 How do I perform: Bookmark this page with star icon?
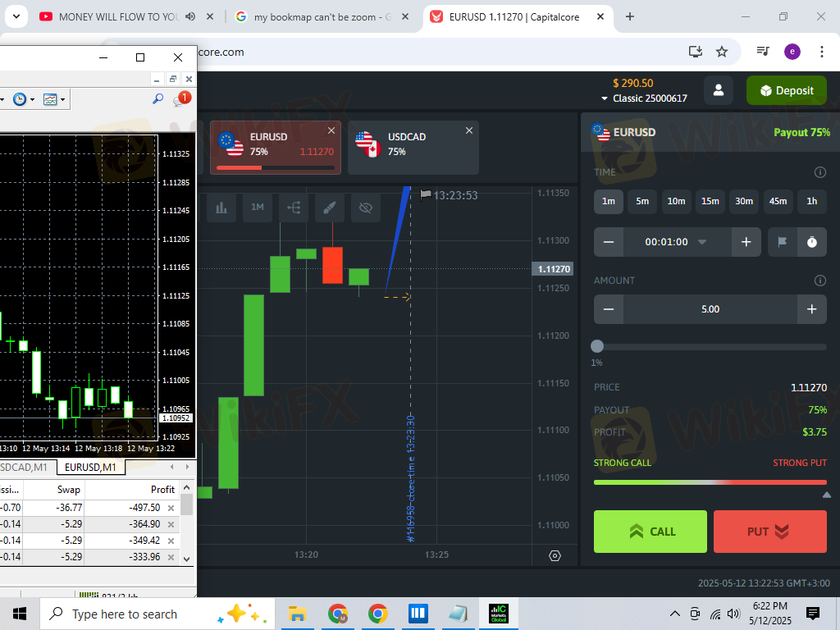722,52
